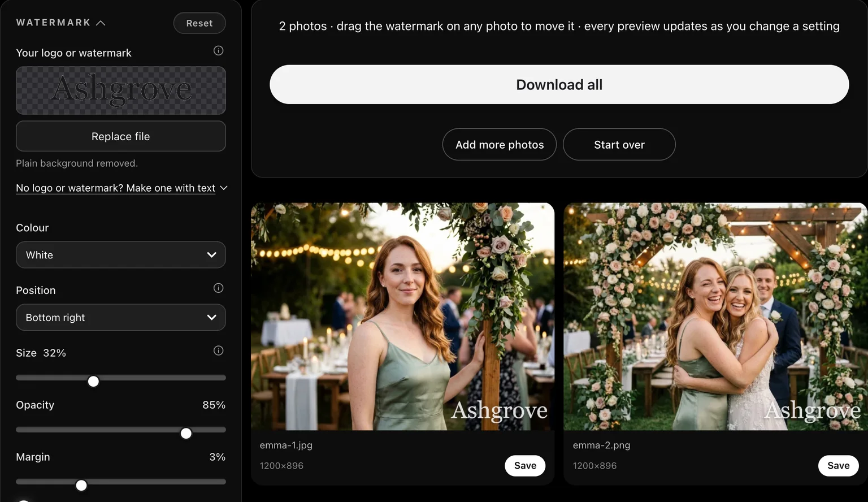Click the 1200×896 size under emma-1.jpg
The width and height of the screenshot is (868, 502).
tap(281, 466)
